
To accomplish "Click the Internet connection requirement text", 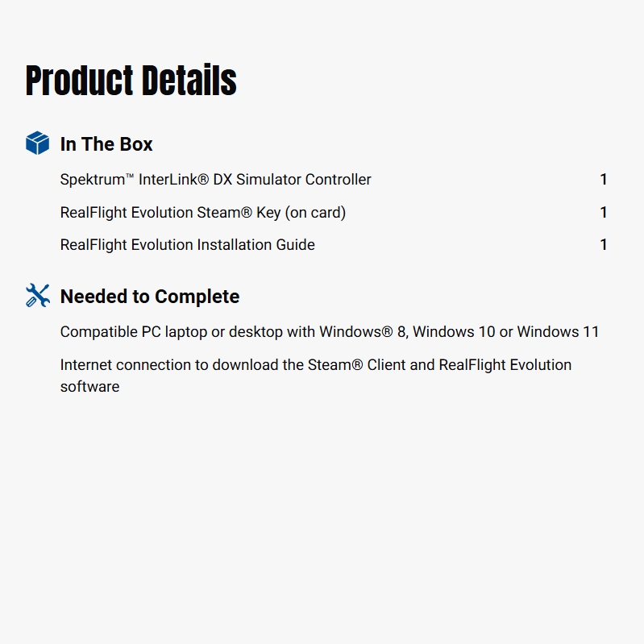I will point(316,365).
